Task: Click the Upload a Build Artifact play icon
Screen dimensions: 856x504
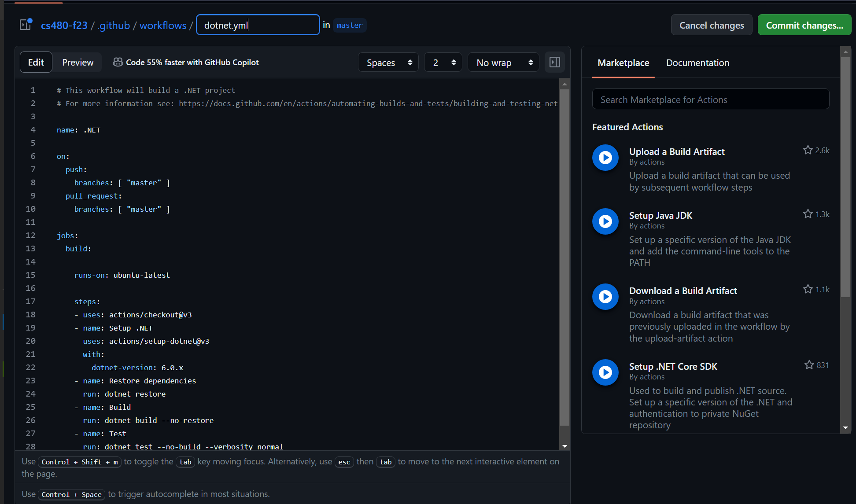Action: coord(605,158)
